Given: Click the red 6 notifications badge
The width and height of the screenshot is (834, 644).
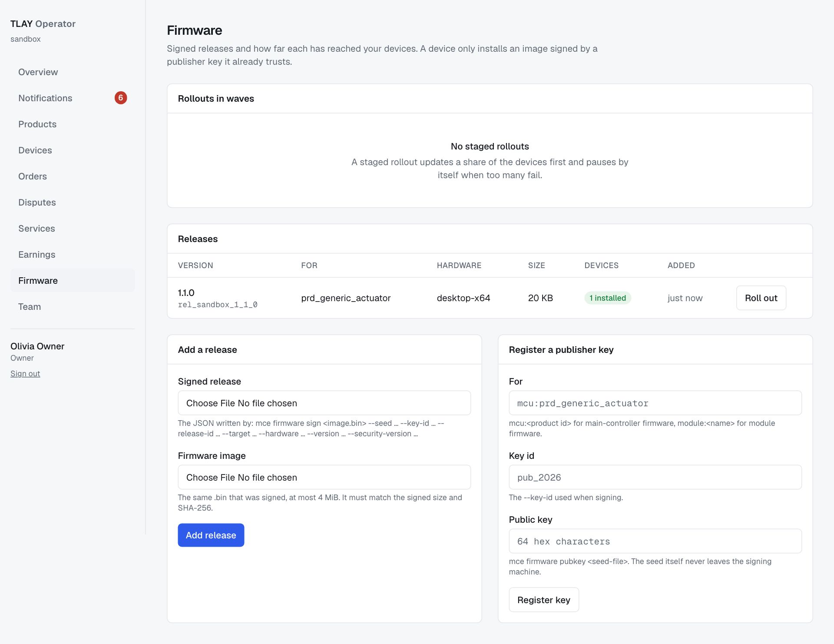Looking at the screenshot, I should [x=121, y=98].
